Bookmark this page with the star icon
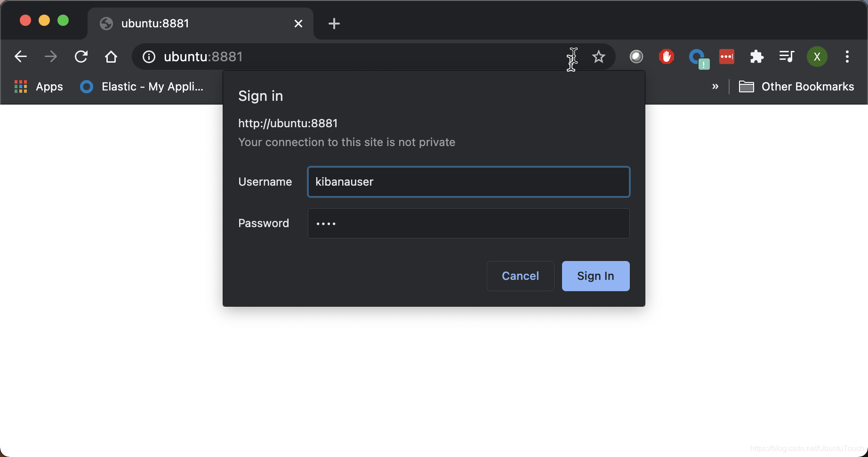 coord(599,57)
